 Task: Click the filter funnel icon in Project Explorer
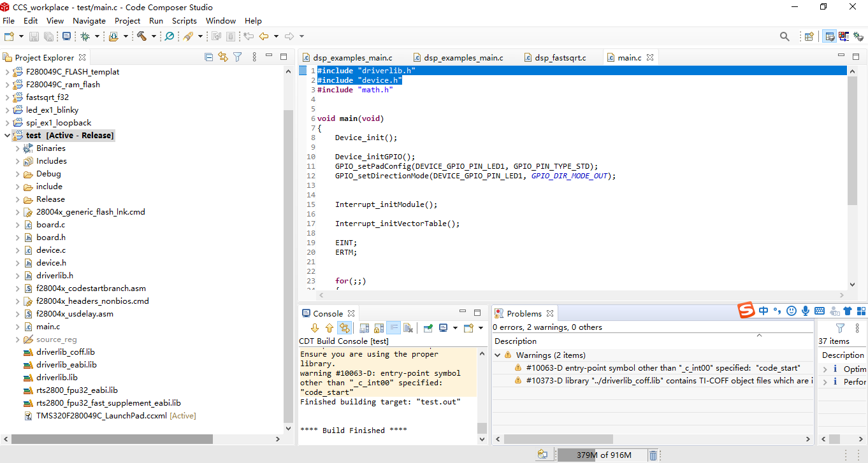237,57
